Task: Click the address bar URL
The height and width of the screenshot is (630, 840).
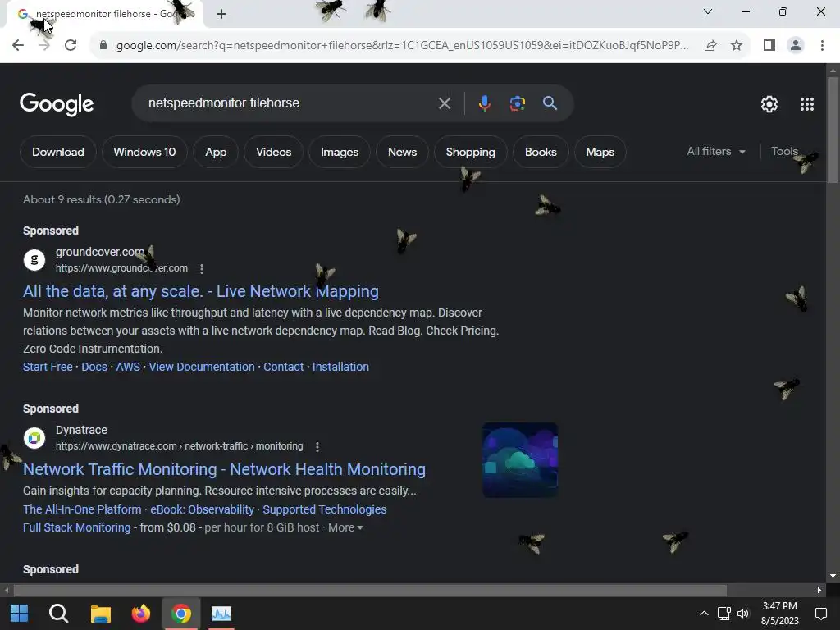Action: click(402, 46)
